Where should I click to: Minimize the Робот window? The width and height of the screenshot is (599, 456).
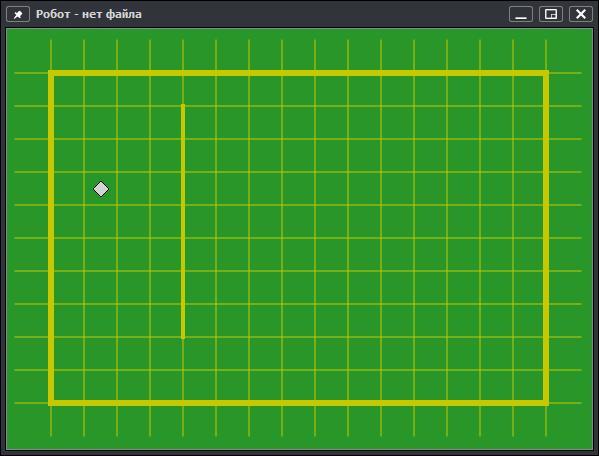pos(521,15)
